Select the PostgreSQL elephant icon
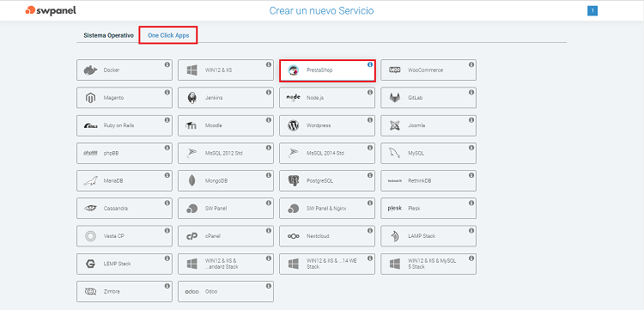This screenshot has height=310, width=644. (x=294, y=180)
